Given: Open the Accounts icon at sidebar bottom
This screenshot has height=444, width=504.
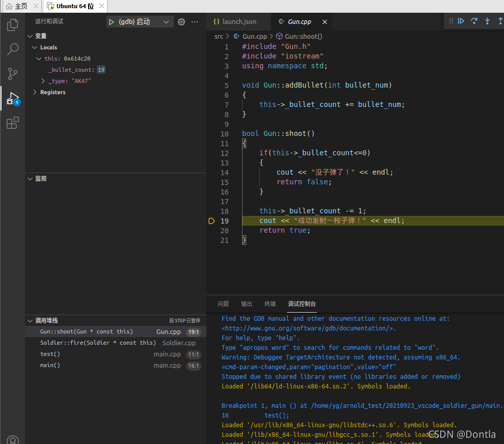Looking at the screenshot, I should (x=13, y=440).
